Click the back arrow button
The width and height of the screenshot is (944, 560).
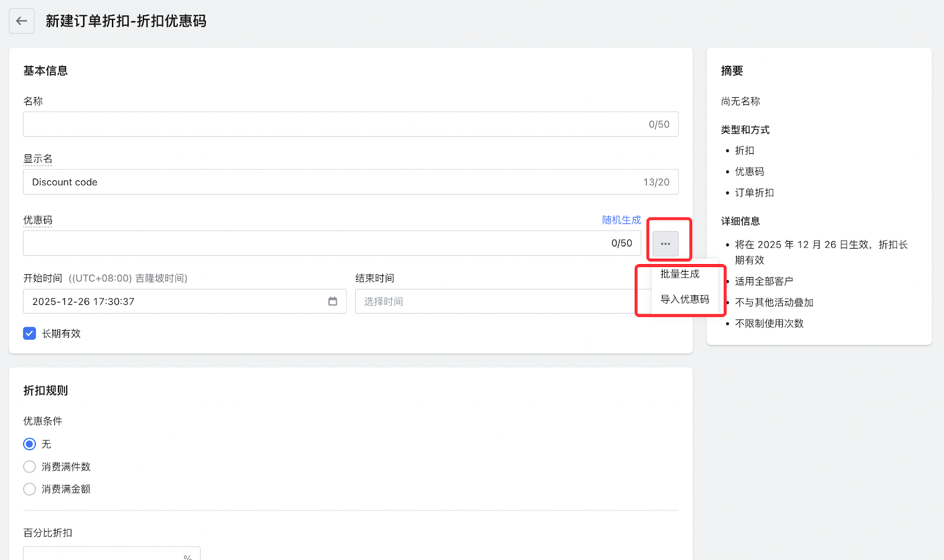22,21
